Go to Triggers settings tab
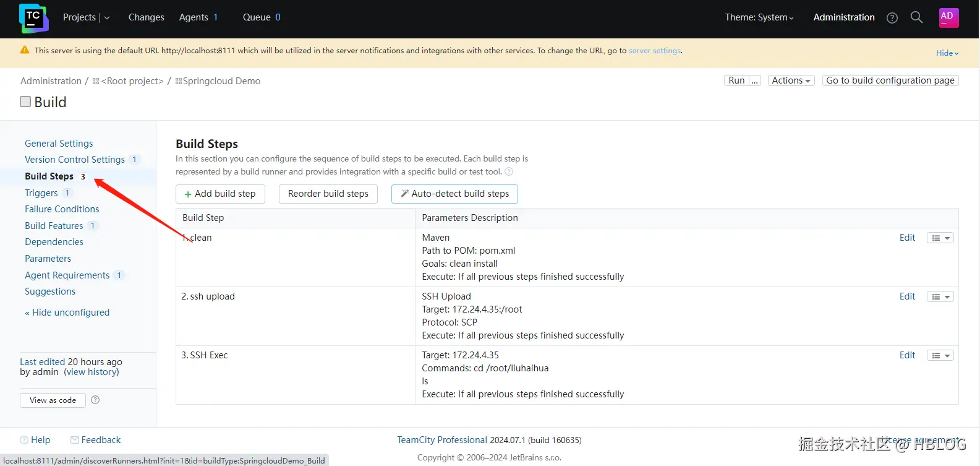980x466 pixels. click(x=41, y=193)
